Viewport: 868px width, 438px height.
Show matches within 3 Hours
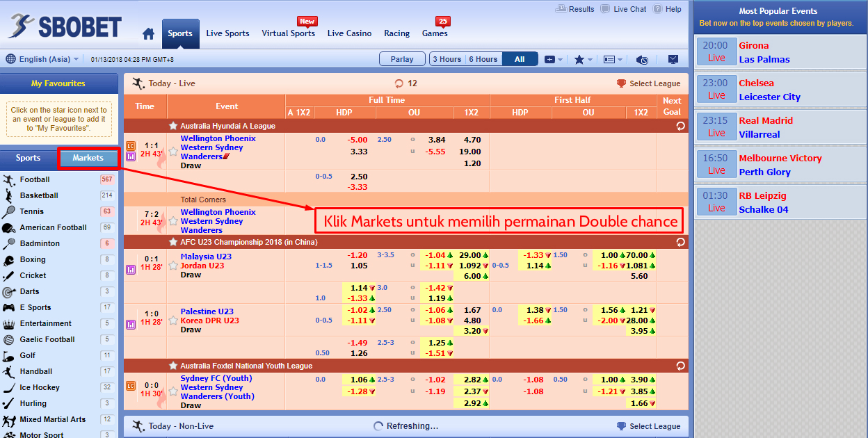pos(447,59)
